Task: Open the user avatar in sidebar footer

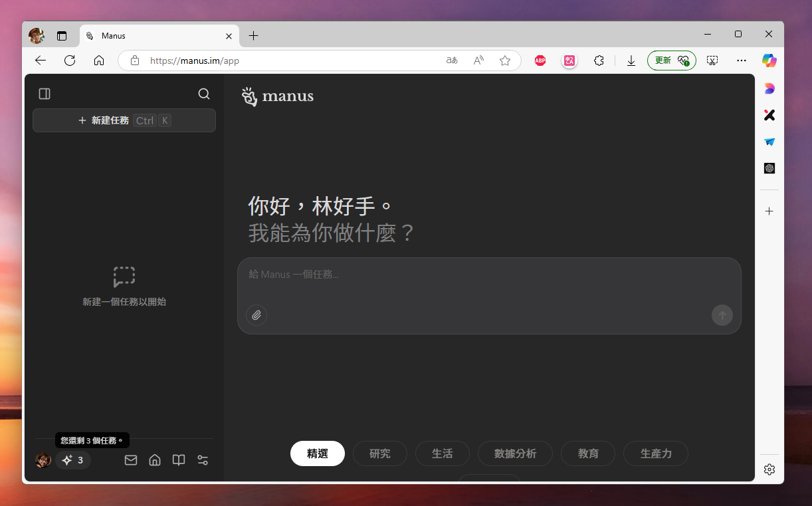Action: 43,460
